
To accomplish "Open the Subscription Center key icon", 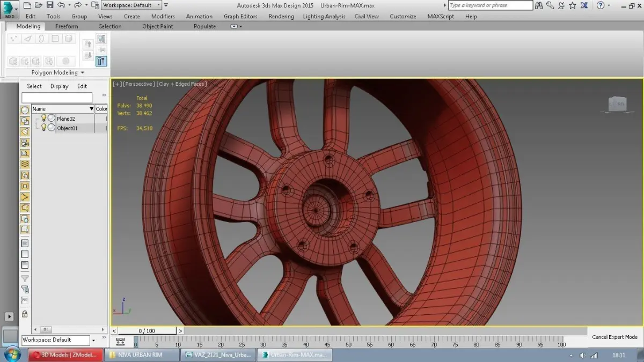I will [551, 5].
